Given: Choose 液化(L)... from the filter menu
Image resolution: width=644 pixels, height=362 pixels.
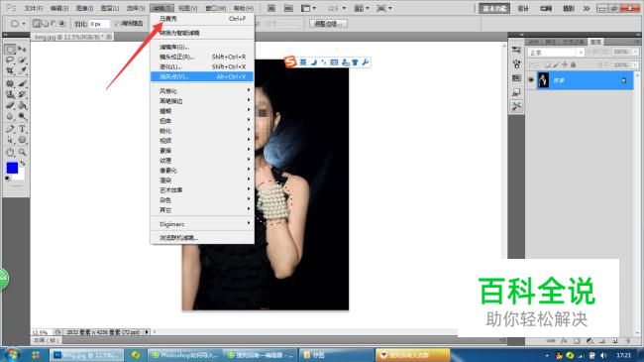Looking at the screenshot, I should (202, 66).
